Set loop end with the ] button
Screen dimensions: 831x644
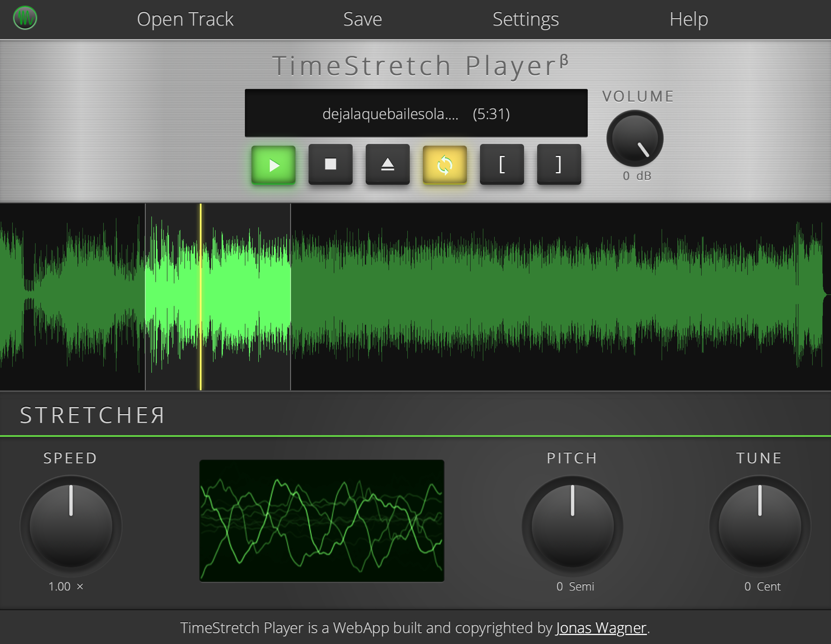559,164
